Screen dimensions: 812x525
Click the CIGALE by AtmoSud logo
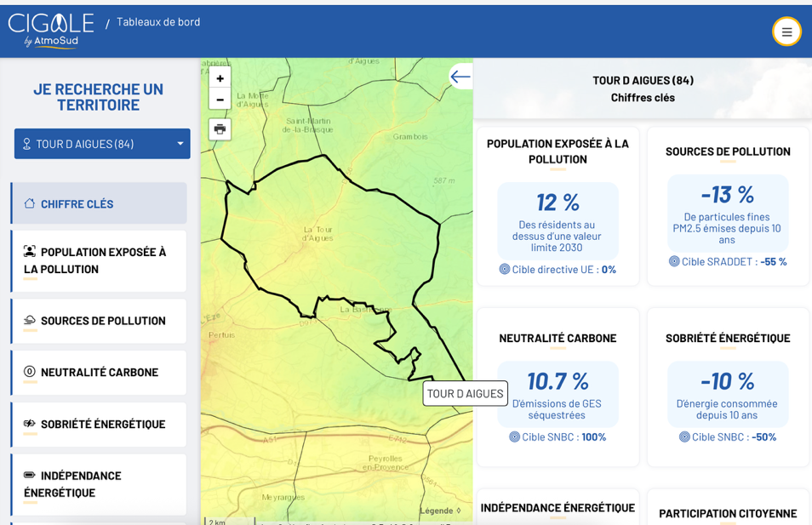(50, 30)
